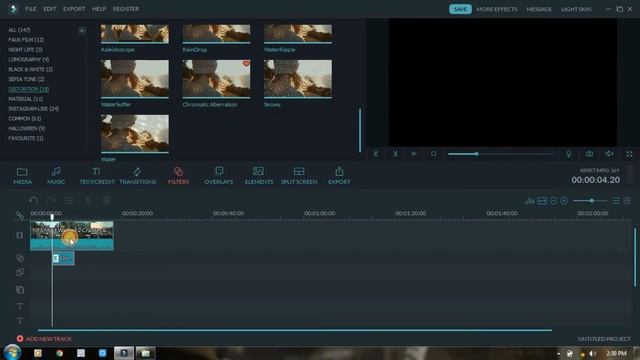Select the second text track T icon

point(20,321)
